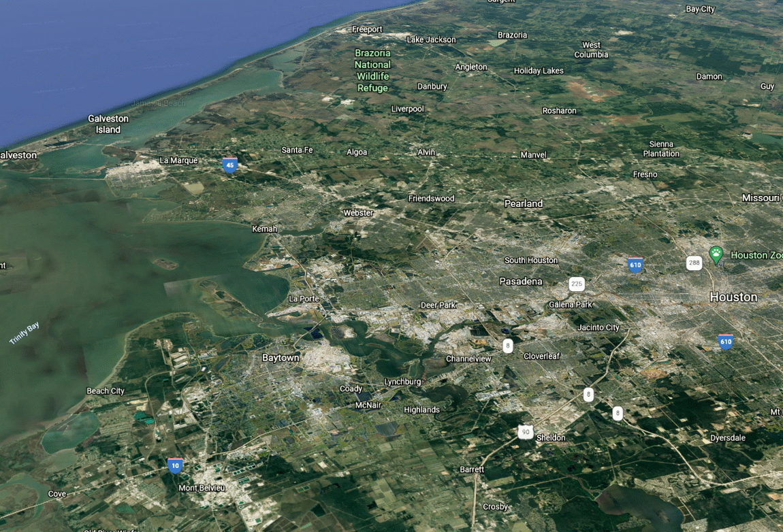Click the I-610 shield south of Houston label

pyautogui.click(x=726, y=342)
